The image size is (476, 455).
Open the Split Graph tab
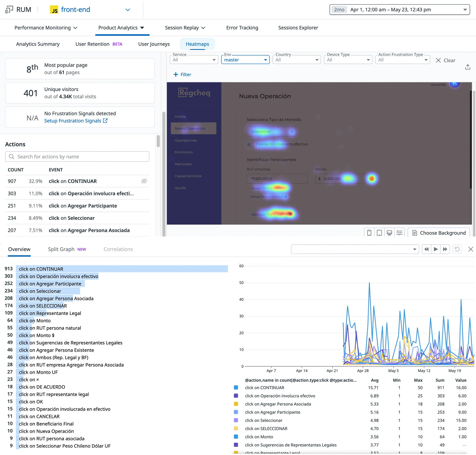61,249
